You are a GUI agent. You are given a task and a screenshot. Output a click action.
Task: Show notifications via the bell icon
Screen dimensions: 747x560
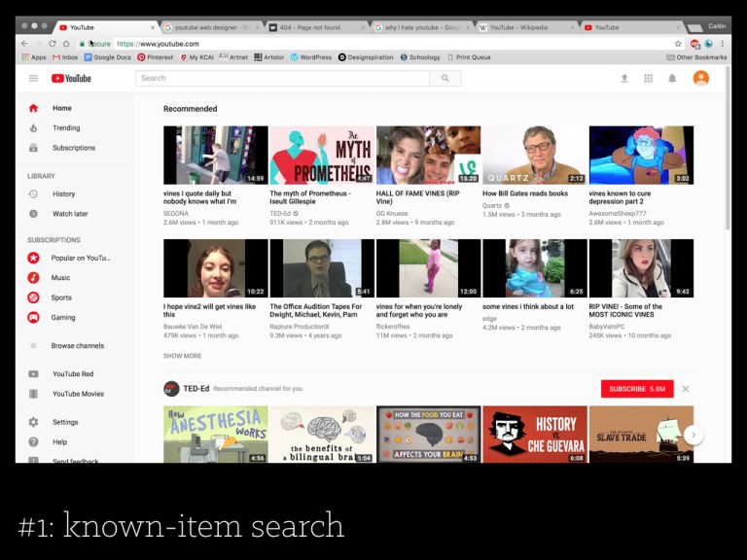[x=672, y=78]
